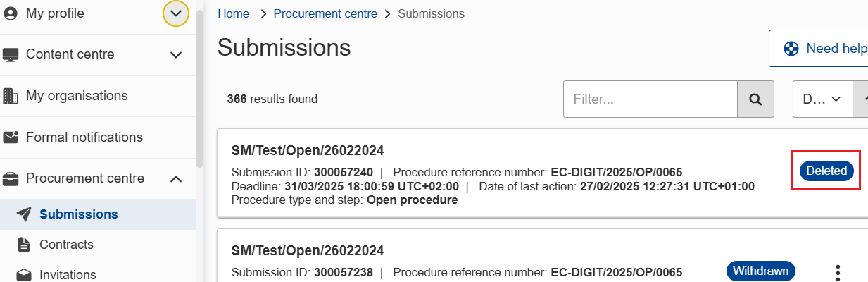Focus the Filter text field
Screen dimensions: 868x282
tap(650, 99)
